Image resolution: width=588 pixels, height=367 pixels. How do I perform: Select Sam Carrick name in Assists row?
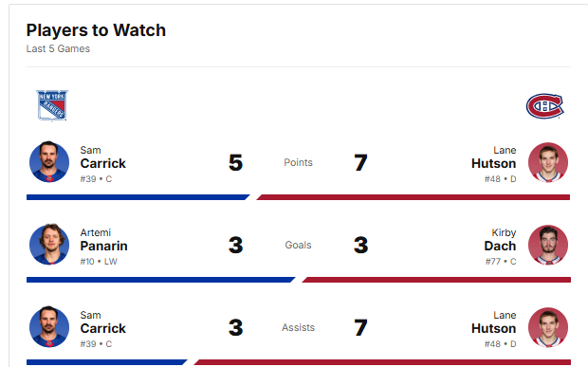(x=102, y=322)
